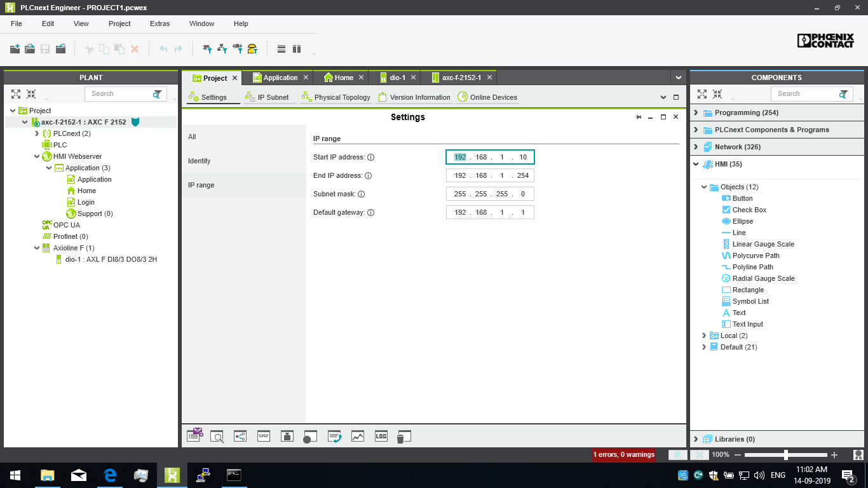
Task: Collapse the HMI Webserver tree node
Action: point(37,156)
